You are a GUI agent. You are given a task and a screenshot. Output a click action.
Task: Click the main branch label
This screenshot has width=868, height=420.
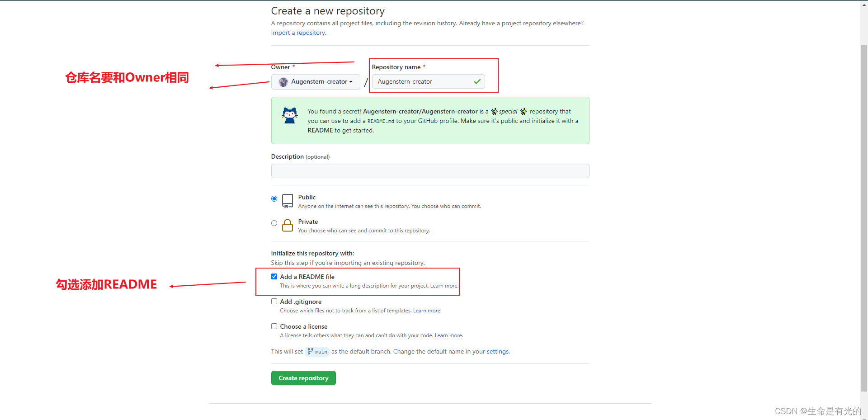(317, 351)
